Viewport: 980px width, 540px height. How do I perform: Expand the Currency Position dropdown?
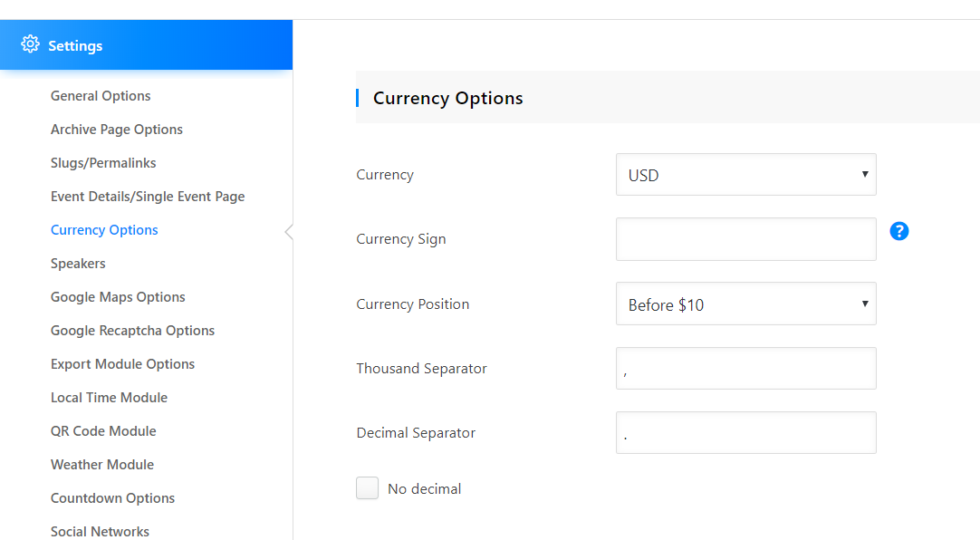click(x=745, y=304)
